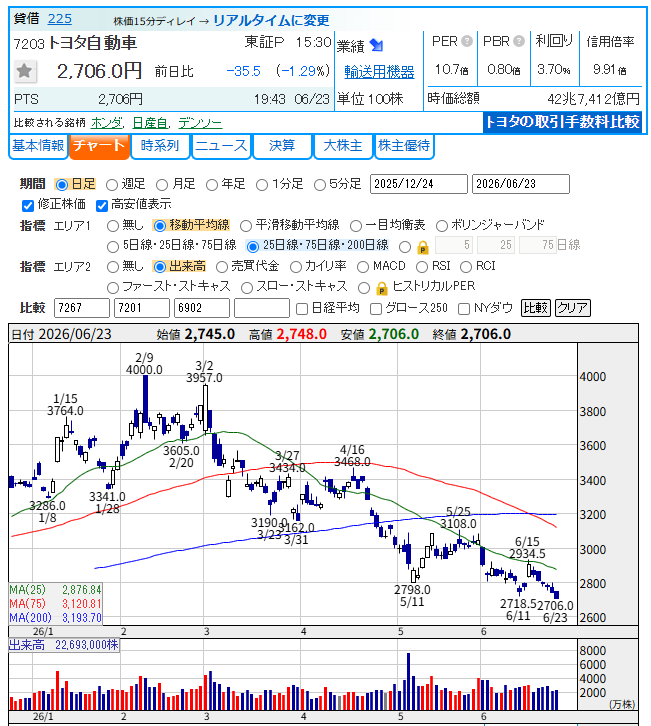This screenshot has height=726, width=651.
Task: Enable NYダウ comparison checkbox
Action: tap(463, 309)
